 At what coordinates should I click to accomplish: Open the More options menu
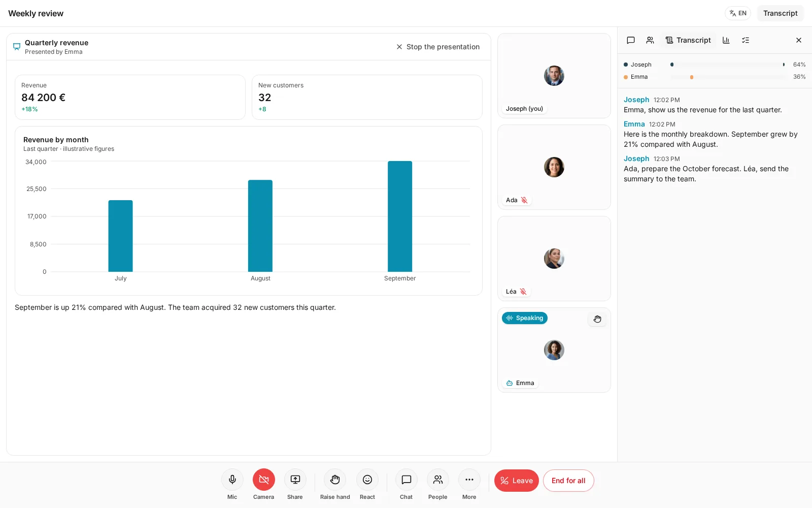coord(469,480)
